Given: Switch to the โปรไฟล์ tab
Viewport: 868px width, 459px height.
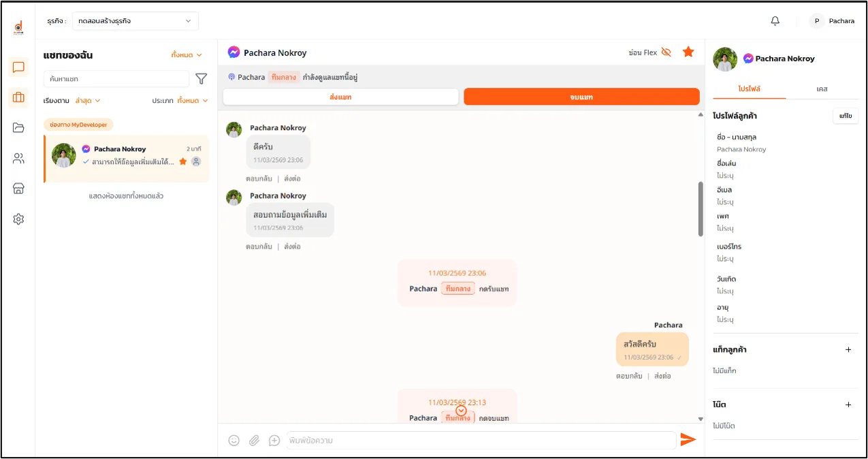Looking at the screenshot, I should coord(750,89).
